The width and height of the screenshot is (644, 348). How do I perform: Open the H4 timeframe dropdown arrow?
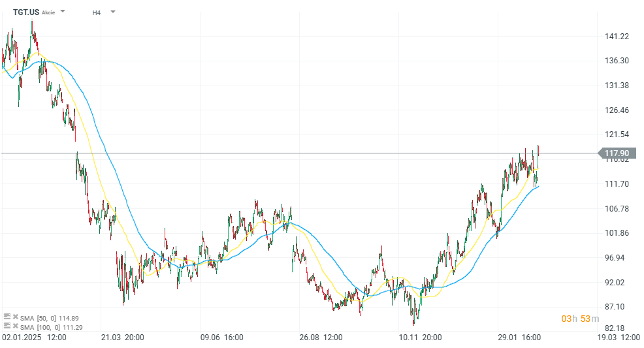point(113,12)
